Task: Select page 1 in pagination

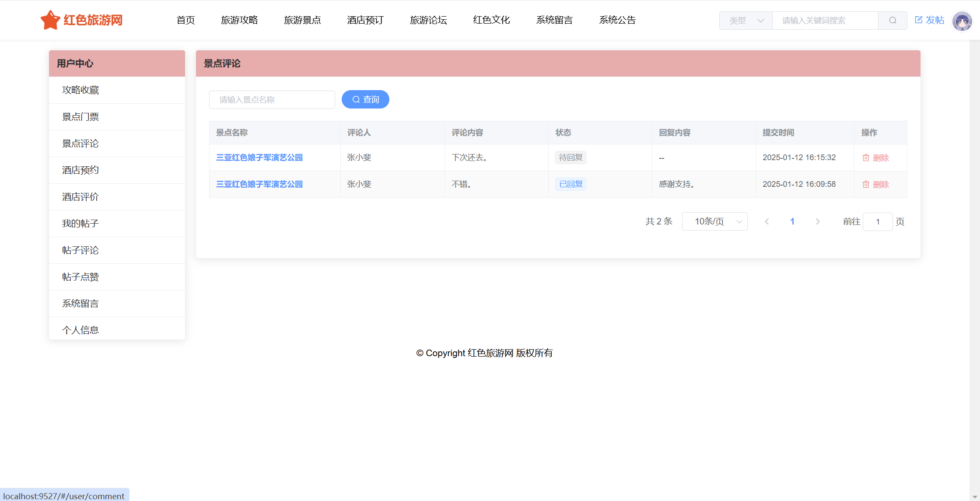Action: (x=792, y=222)
